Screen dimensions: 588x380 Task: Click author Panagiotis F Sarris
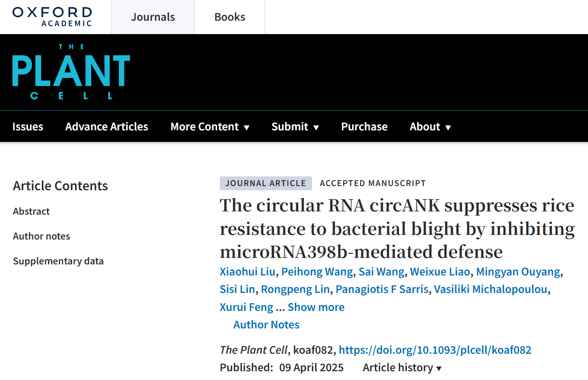[x=382, y=289]
